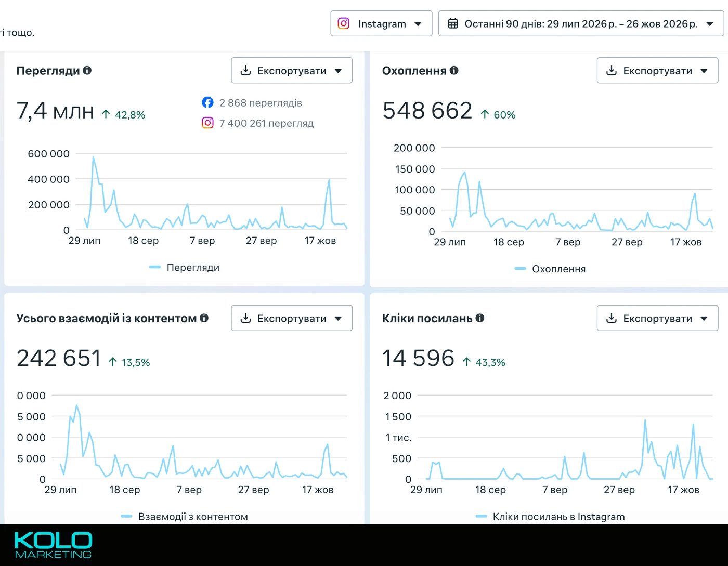Expand the arrow on Перегляди export button
Image resolution: width=728 pixels, height=566 pixels.
point(338,71)
